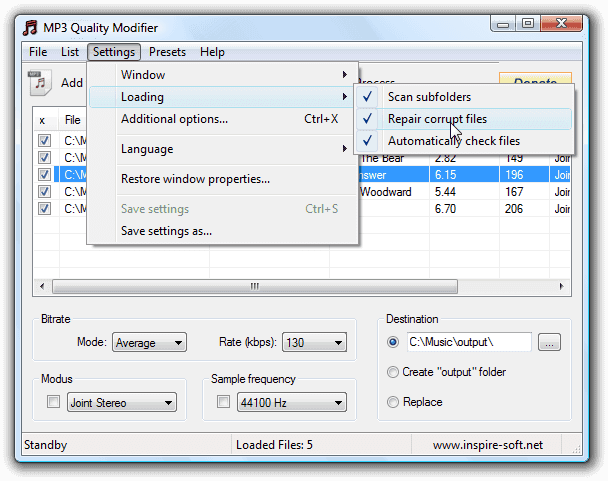Open the 44100 Hz sample frequency dropdown
The image size is (608, 481).
[292, 402]
